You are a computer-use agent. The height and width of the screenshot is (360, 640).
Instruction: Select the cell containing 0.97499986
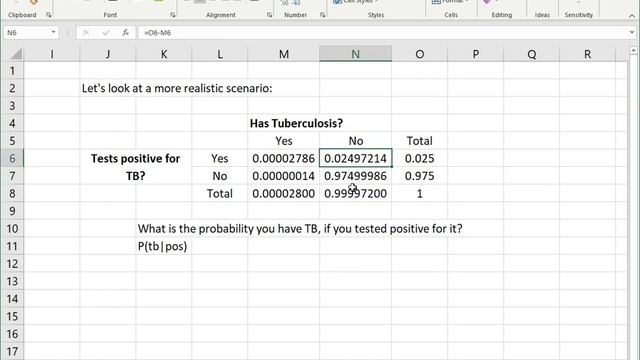[x=356, y=176]
